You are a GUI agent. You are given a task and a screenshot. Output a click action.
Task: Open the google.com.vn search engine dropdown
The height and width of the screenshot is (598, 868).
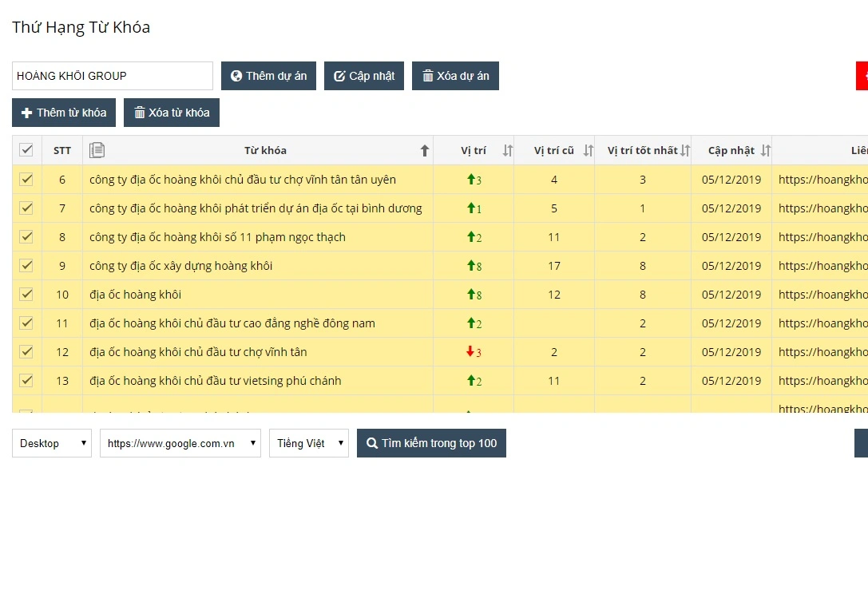coord(180,443)
